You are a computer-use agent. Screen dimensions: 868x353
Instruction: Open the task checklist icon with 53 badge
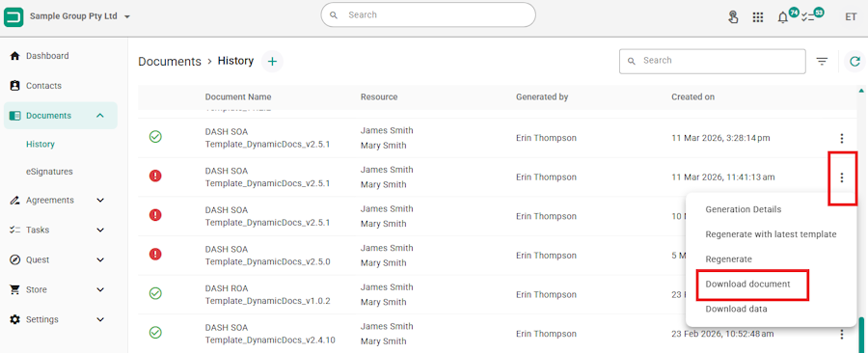[807, 17]
